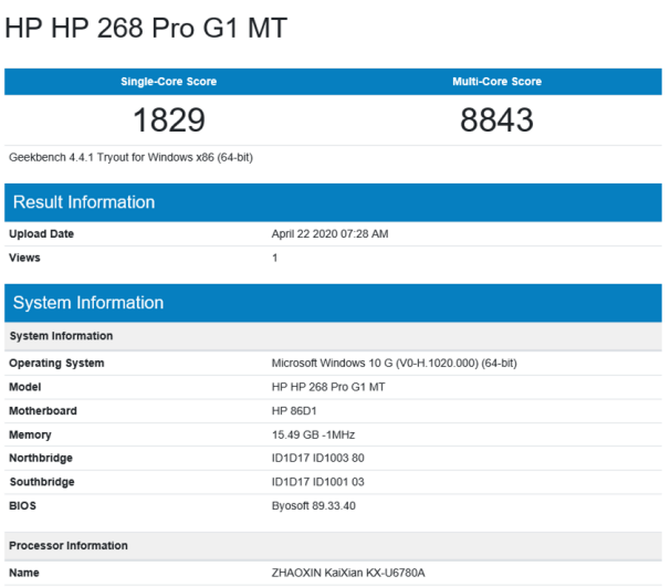Click the single-core score value 1829
This screenshot has width=670, height=587.
(x=168, y=120)
